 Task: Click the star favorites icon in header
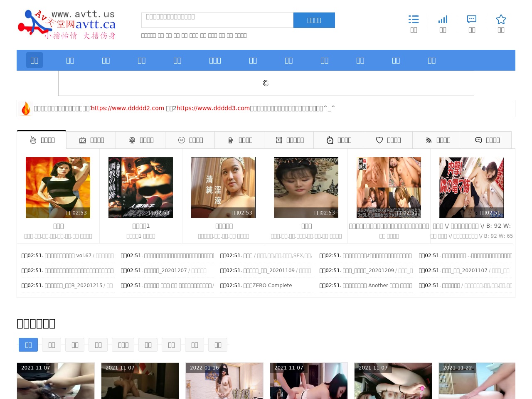tap(501, 20)
